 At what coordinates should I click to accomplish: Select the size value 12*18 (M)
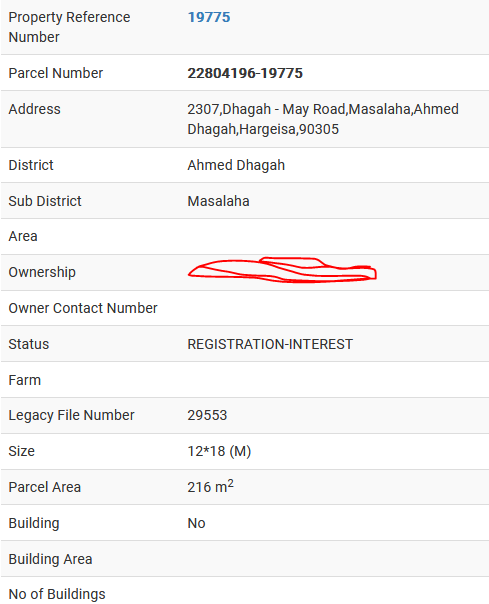point(219,451)
